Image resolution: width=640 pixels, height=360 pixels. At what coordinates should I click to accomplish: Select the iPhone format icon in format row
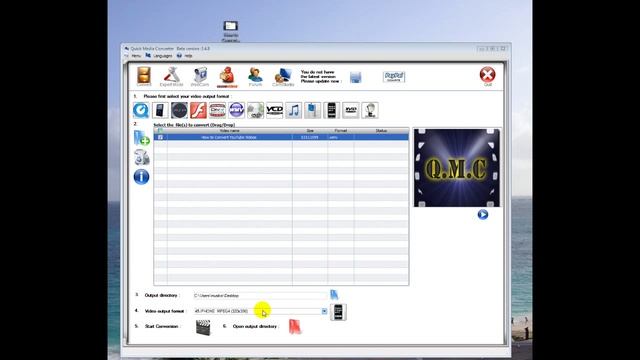[331, 110]
